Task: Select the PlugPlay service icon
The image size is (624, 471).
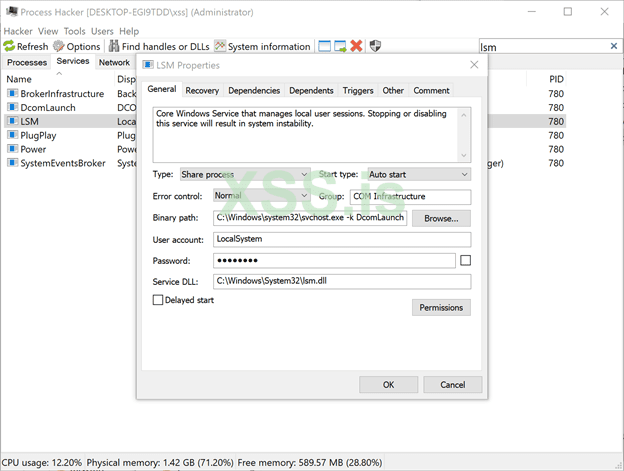Action: [12, 135]
